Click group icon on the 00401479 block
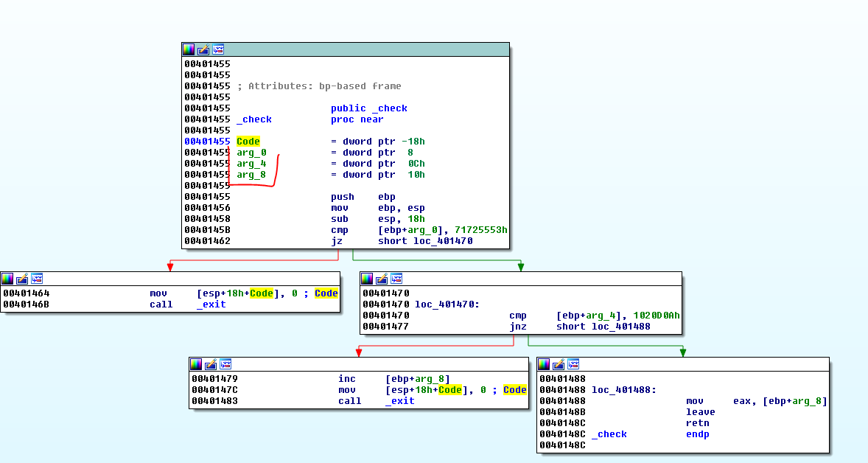This screenshot has width=868, height=463. [x=225, y=364]
